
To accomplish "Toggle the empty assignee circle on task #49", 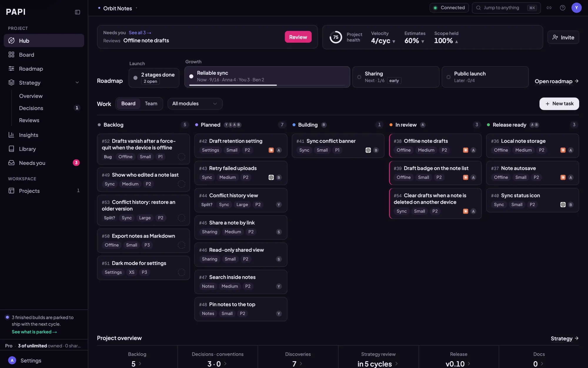I will click(181, 184).
